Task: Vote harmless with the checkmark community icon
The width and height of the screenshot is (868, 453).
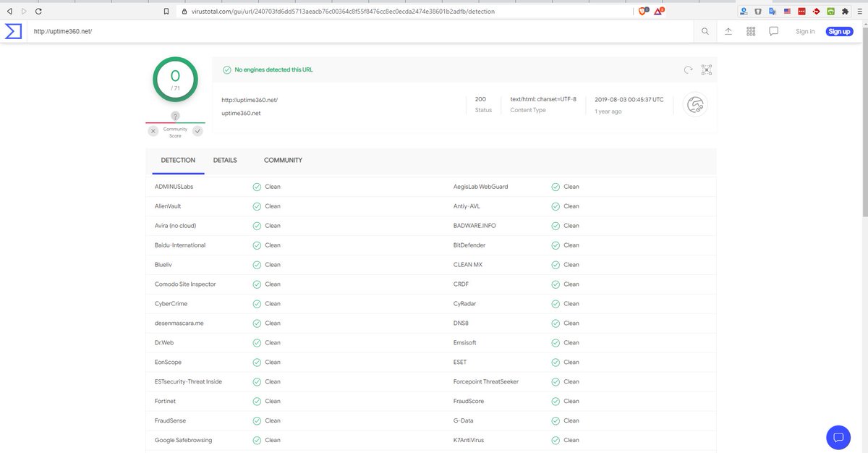Action: [x=197, y=131]
